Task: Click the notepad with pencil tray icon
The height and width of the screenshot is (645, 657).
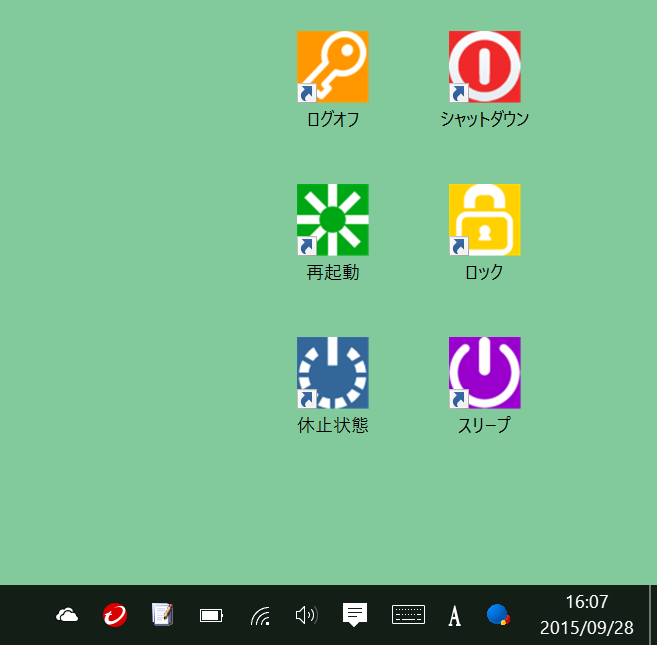Action: (x=163, y=615)
